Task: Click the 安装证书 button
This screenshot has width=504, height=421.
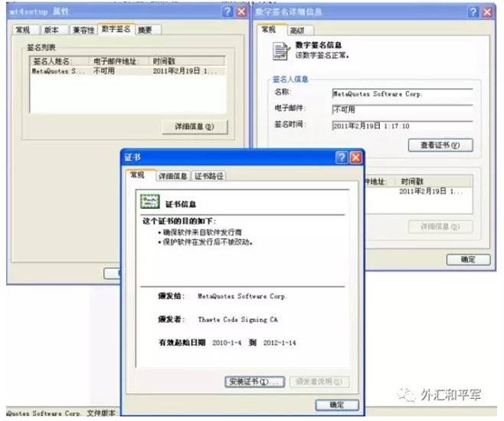Action: point(254,382)
